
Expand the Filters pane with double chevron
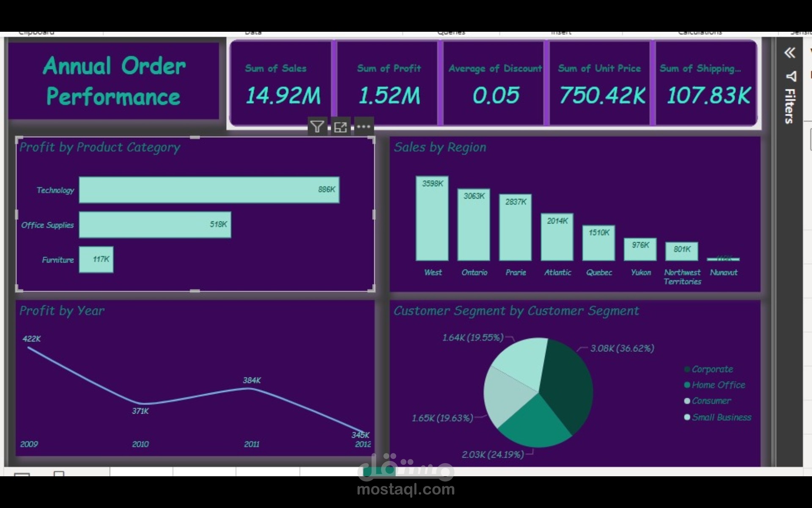tap(789, 53)
